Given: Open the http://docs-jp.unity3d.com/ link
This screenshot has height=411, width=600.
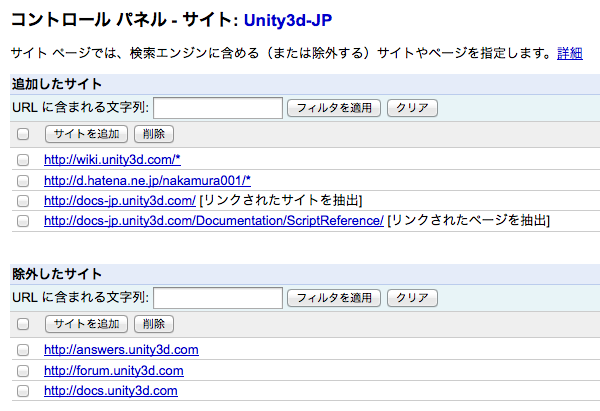Looking at the screenshot, I should click(120, 201).
